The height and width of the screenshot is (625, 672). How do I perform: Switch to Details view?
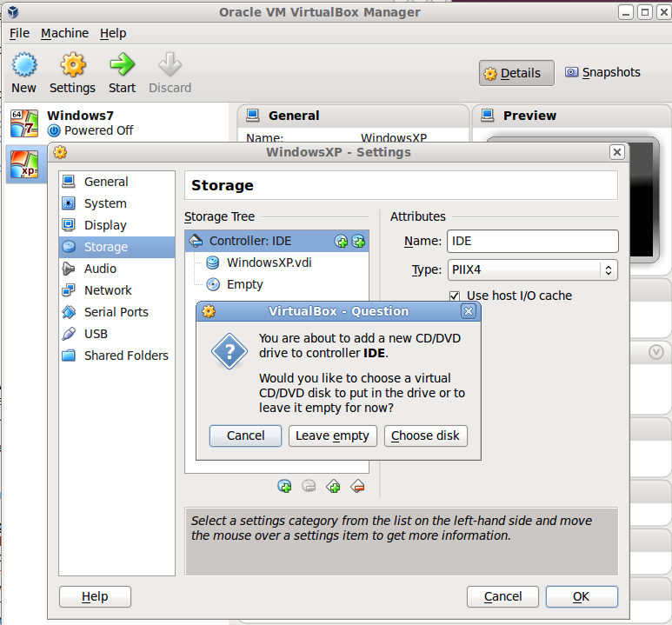[516, 73]
